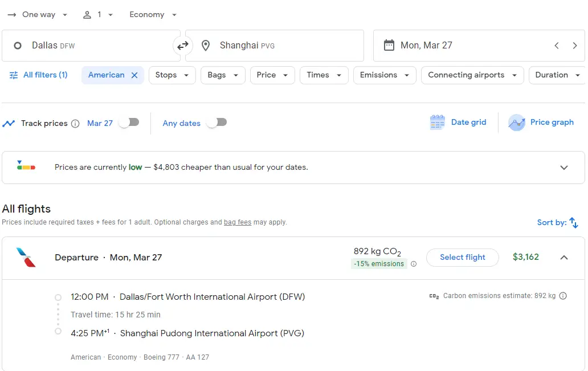Screen dimensions: 588x371
Task: Click the emissions info icon beside -15% emissions
Action: (414, 264)
